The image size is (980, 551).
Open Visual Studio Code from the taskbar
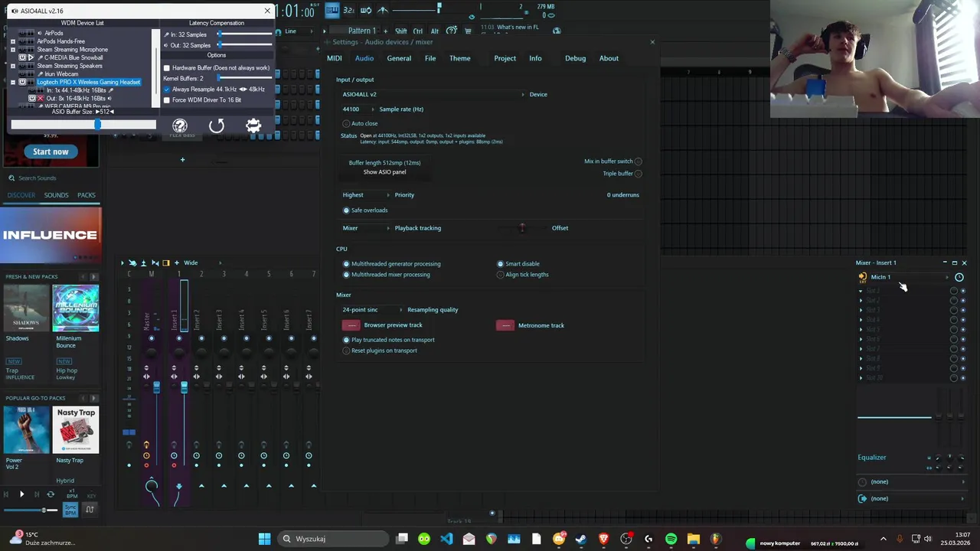(446, 539)
